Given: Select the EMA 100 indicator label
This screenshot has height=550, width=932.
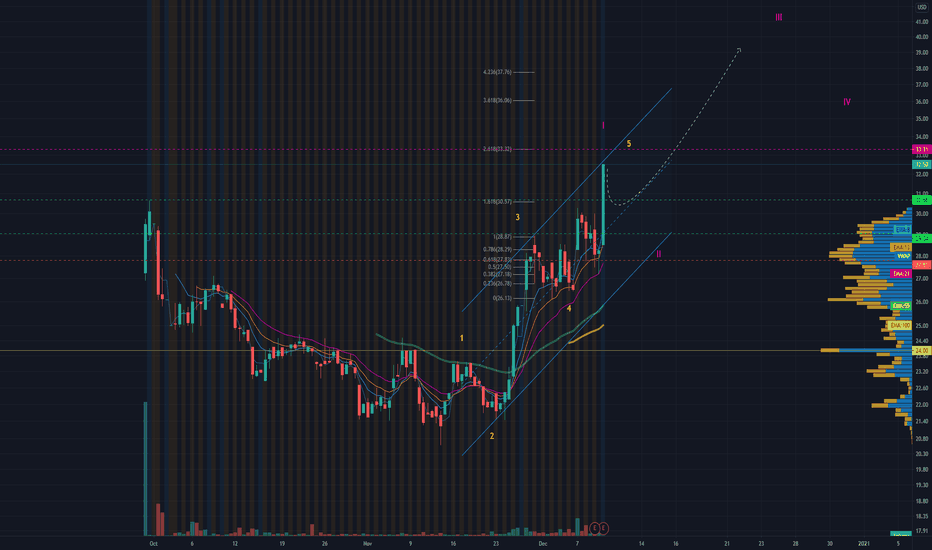Looking at the screenshot, I should (x=900, y=326).
